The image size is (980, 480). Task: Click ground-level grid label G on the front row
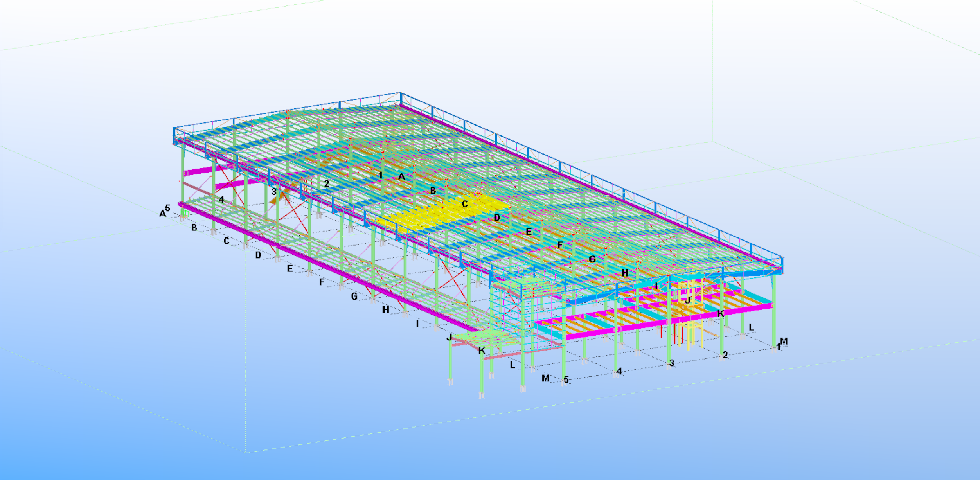tap(354, 297)
